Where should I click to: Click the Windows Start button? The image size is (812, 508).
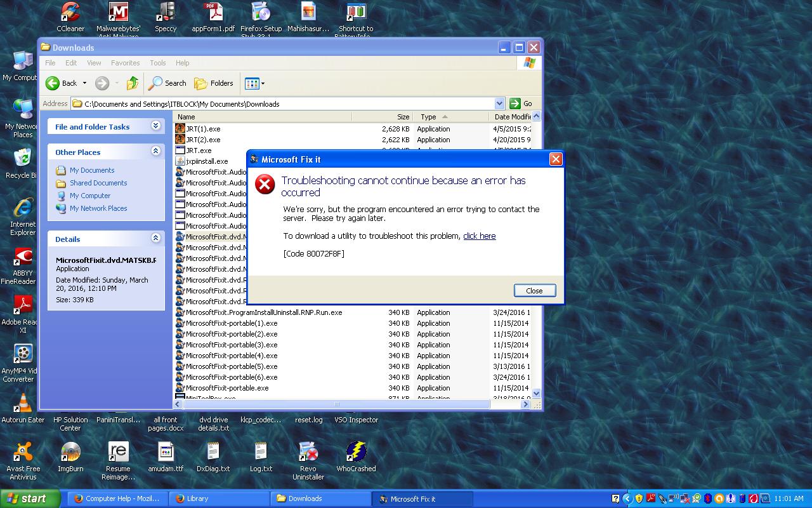pos(30,498)
